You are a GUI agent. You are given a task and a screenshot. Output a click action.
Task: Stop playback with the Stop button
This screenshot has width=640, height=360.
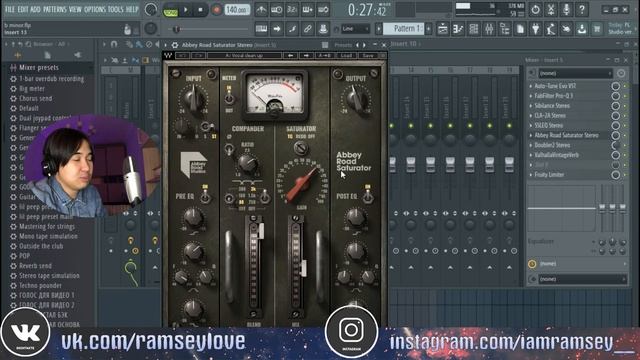coord(200,10)
